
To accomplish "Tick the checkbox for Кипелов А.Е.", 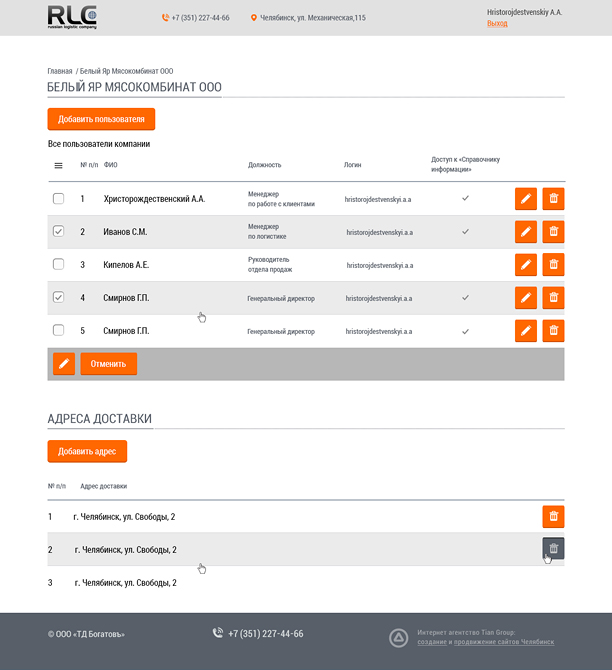I will tap(59, 264).
